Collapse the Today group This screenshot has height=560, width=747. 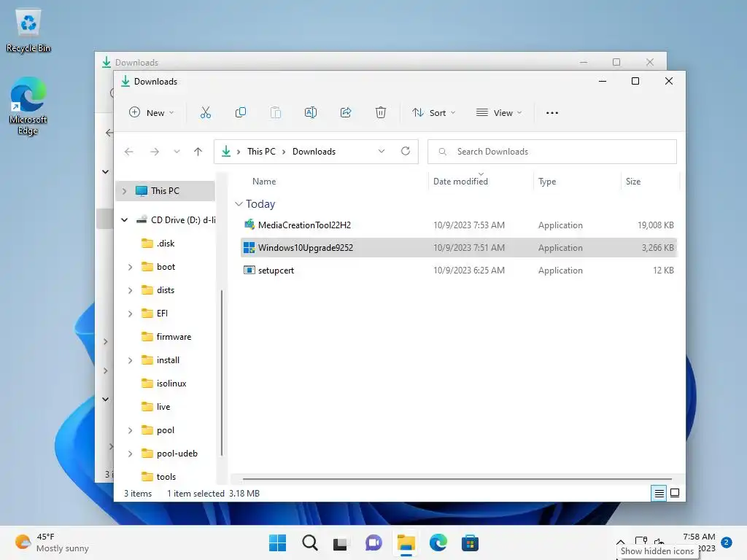coord(239,204)
